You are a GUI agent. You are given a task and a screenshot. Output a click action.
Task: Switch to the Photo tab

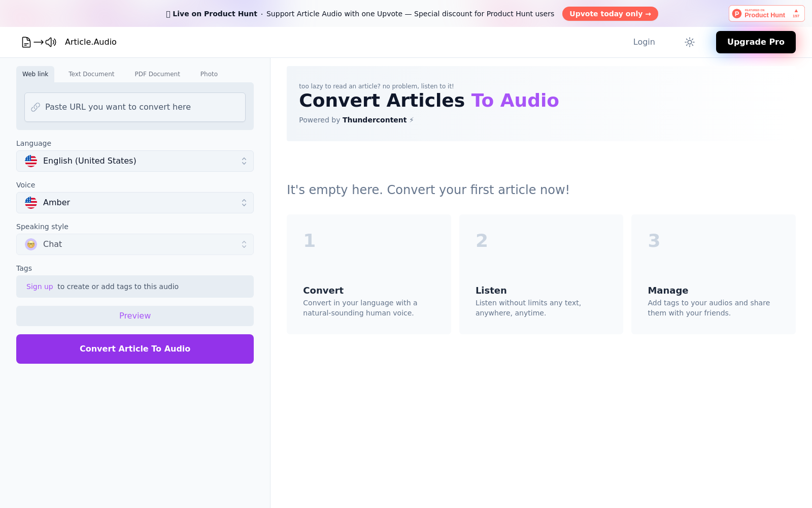pos(209,74)
